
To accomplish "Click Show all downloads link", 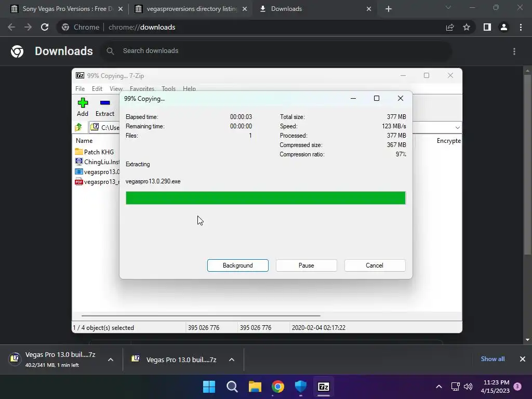I will tap(493, 359).
